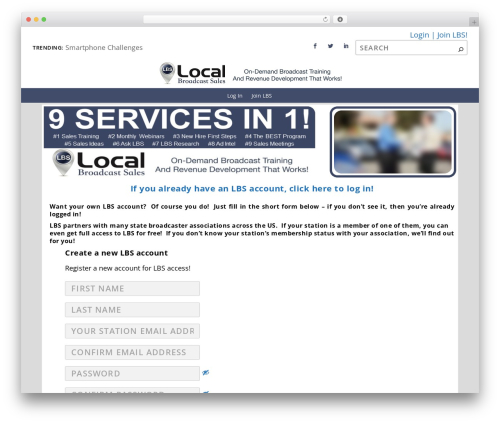500x423 pixels.
Task: Click the 'Create a new LBS account' heading
Action: [116, 253]
